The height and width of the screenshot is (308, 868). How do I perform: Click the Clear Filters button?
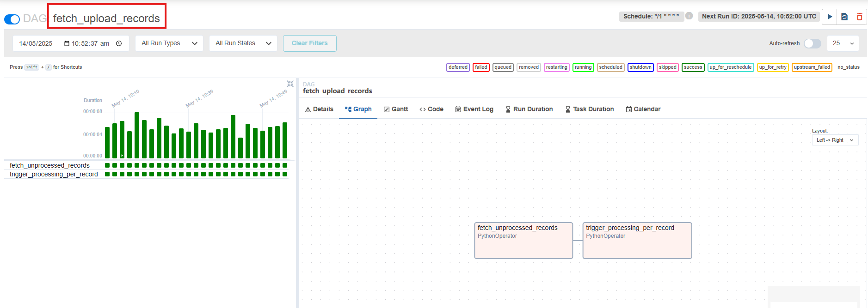[309, 43]
